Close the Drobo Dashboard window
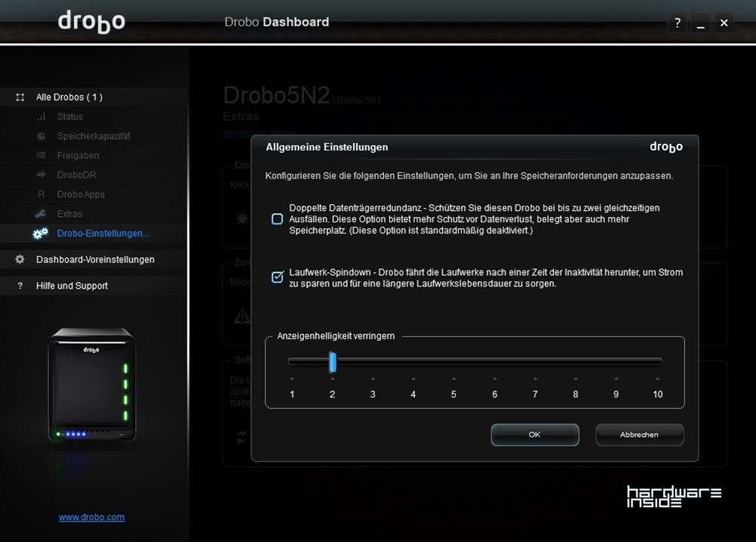756x542 pixels. click(x=723, y=23)
